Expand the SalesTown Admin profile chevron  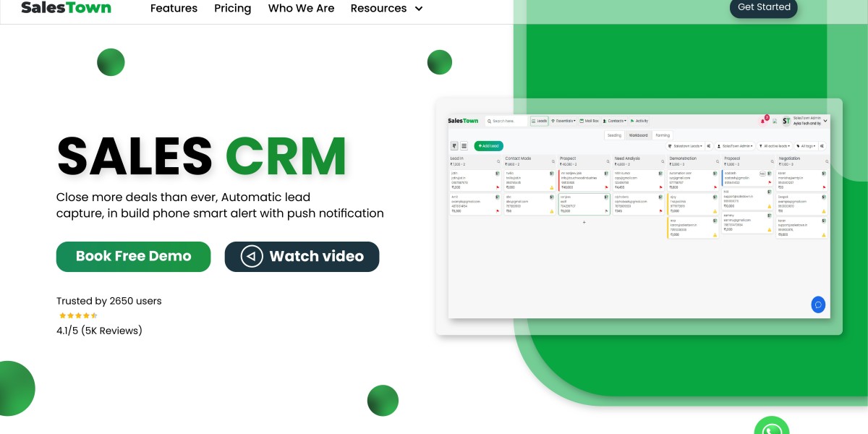[825, 121]
